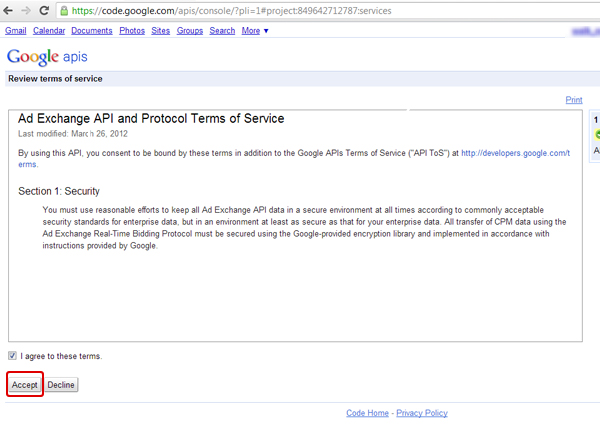
Task: Click the browser forward arrow
Action: tap(26, 11)
